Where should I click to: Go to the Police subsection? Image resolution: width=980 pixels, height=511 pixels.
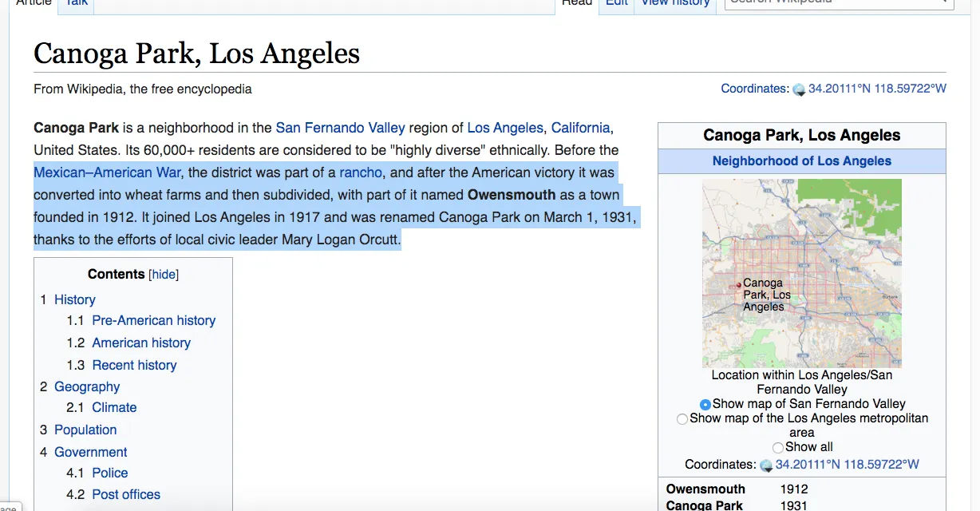110,473
